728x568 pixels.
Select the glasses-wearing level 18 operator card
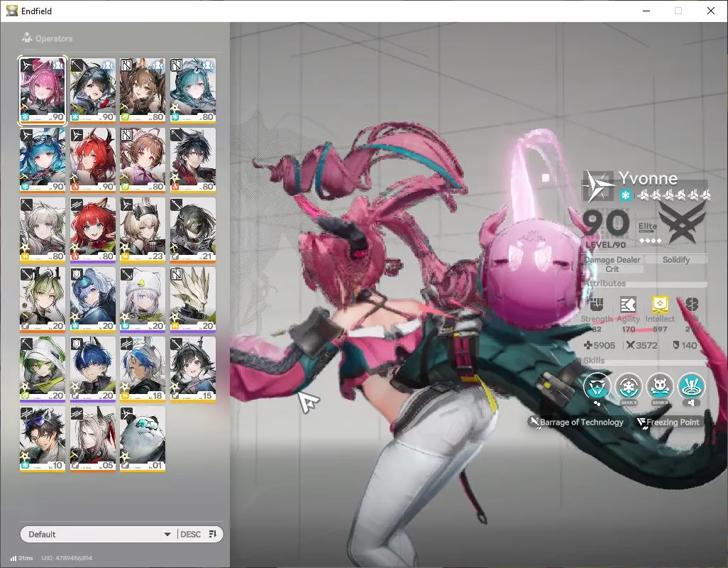(x=143, y=369)
